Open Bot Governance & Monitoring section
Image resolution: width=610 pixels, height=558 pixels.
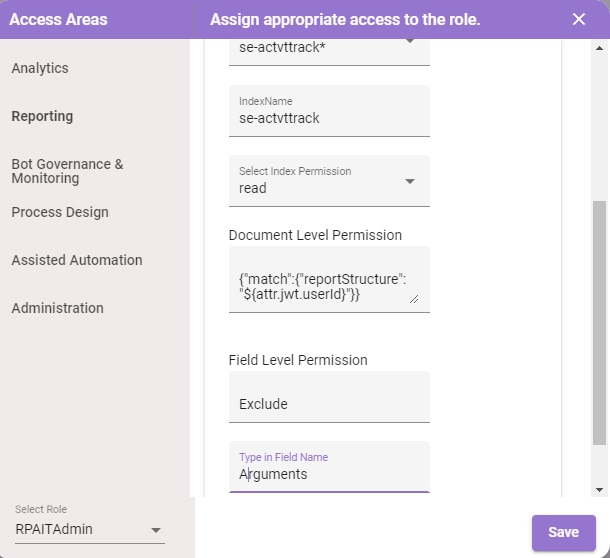(x=67, y=171)
